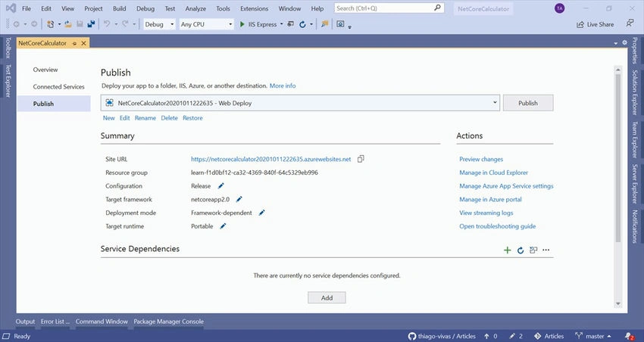Add a service dependency with plus icon
The height and width of the screenshot is (342, 644).
[507, 250]
